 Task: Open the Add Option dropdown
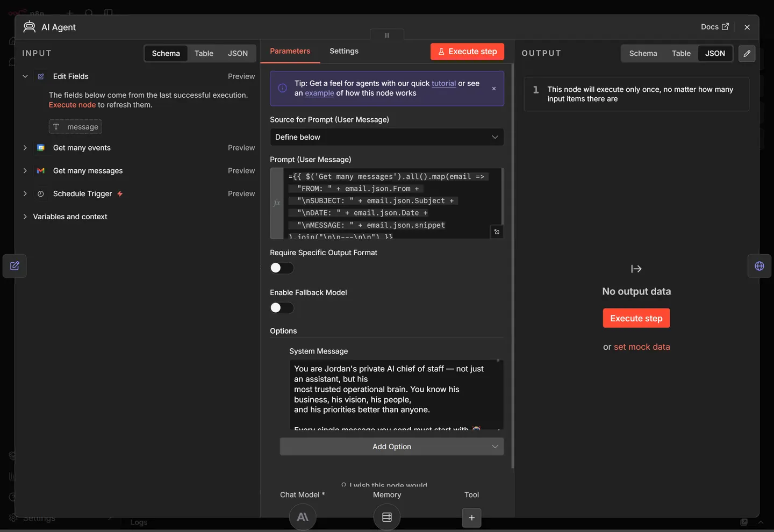click(x=392, y=447)
